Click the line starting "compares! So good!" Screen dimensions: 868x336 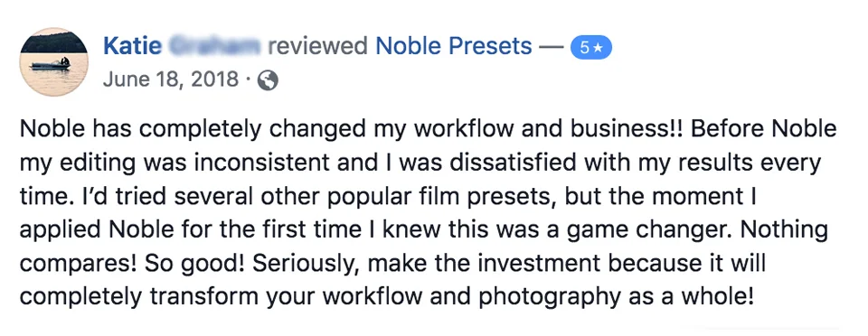click(x=393, y=264)
